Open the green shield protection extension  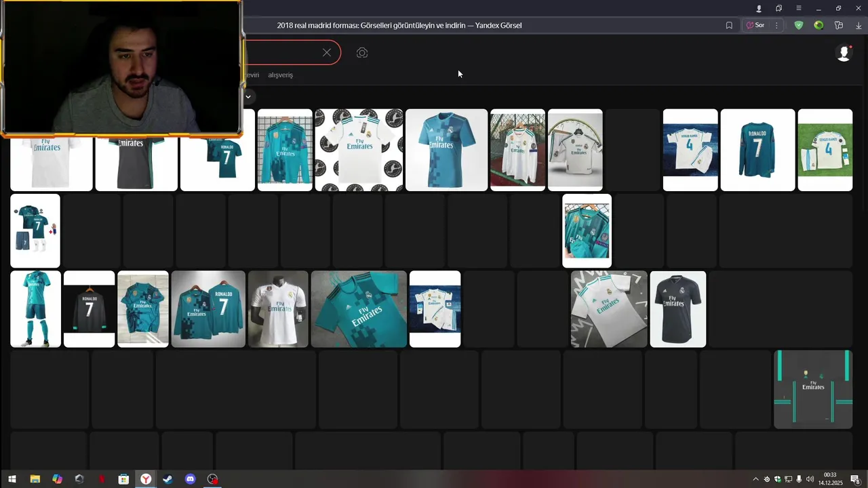799,25
